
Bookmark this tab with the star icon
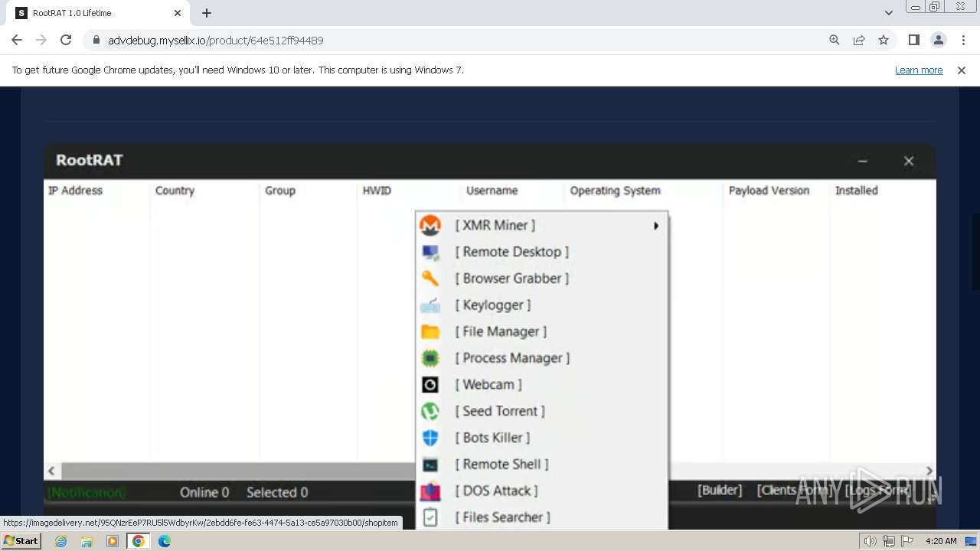click(x=884, y=40)
